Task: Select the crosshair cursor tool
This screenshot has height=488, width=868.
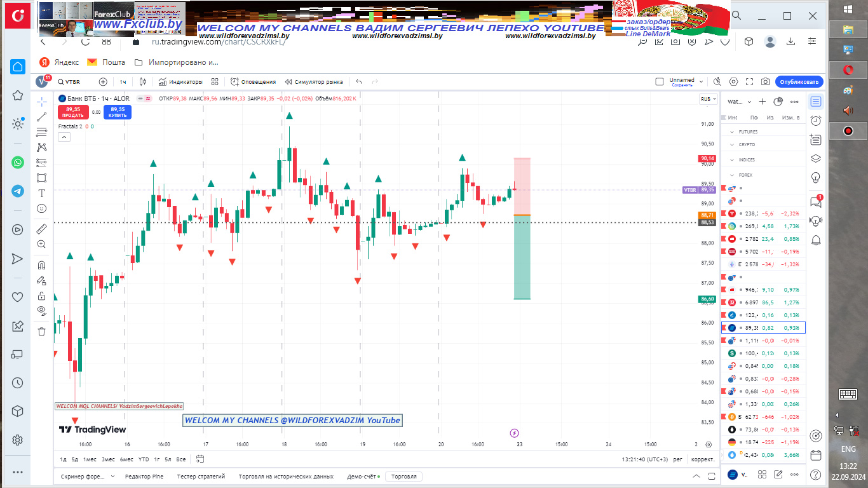Action: pyautogui.click(x=41, y=102)
